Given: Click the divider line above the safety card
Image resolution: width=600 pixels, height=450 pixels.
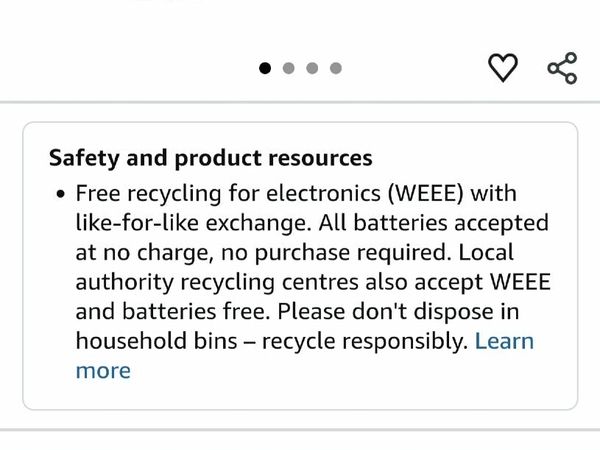Looking at the screenshot, I should [x=300, y=102].
